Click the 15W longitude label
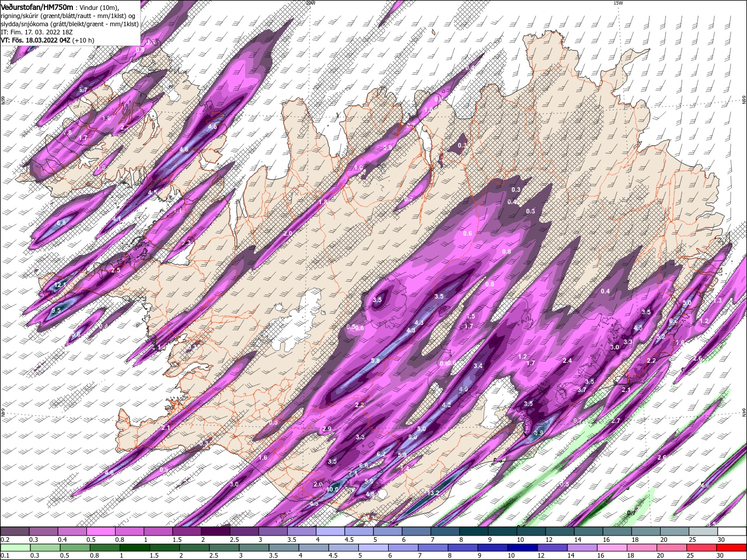 coord(617,3)
